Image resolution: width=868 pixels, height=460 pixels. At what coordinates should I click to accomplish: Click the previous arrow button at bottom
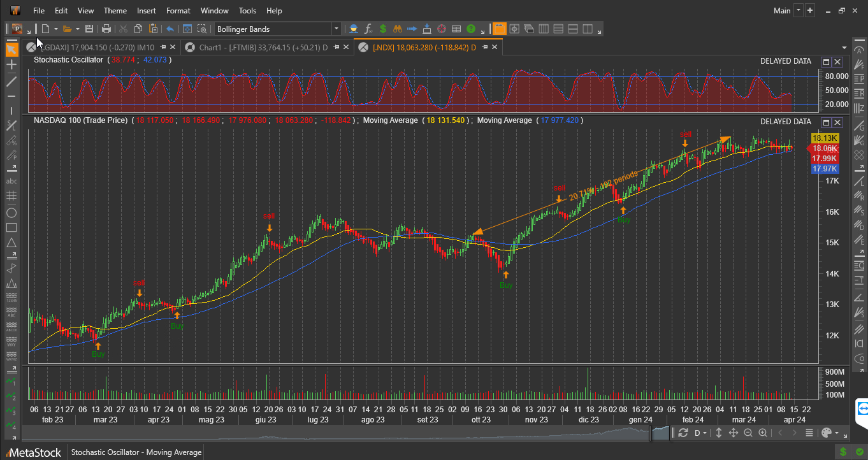[780, 433]
